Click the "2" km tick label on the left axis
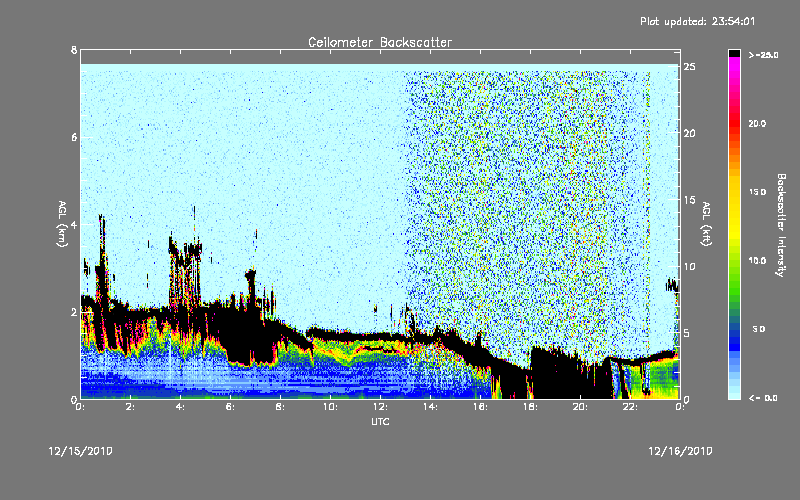 pyautogui.click(x=74, y=312)
